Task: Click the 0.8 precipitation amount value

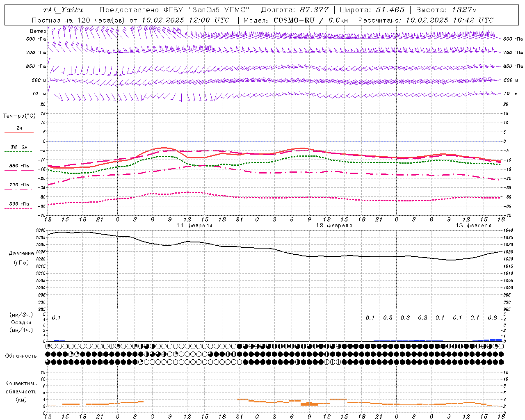Action: pyautogui.click(x=492, y=317)
